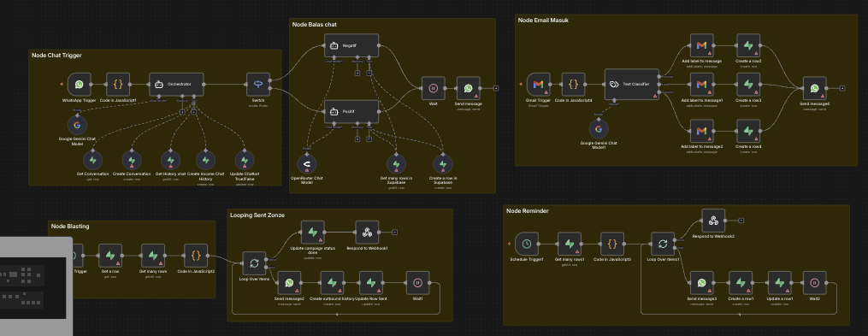The image size is (868, 336).
Task: Open the Create a row2 node
Action: 748,45
